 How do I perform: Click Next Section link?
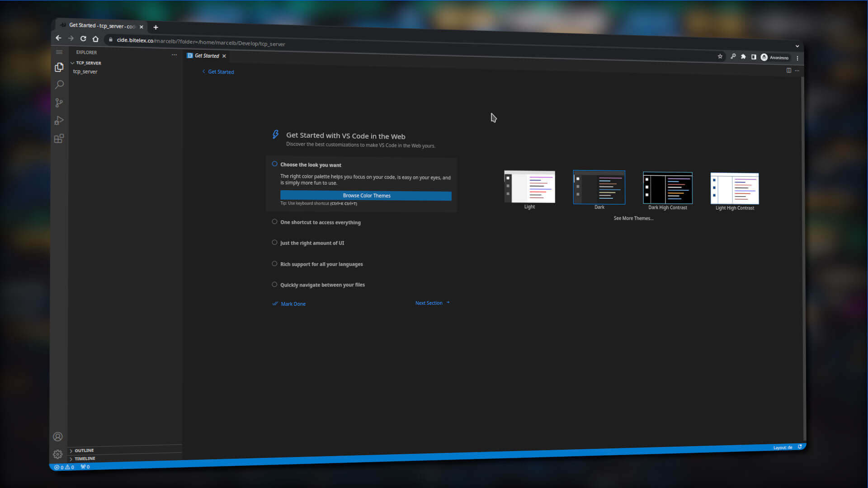click(433, 303)
